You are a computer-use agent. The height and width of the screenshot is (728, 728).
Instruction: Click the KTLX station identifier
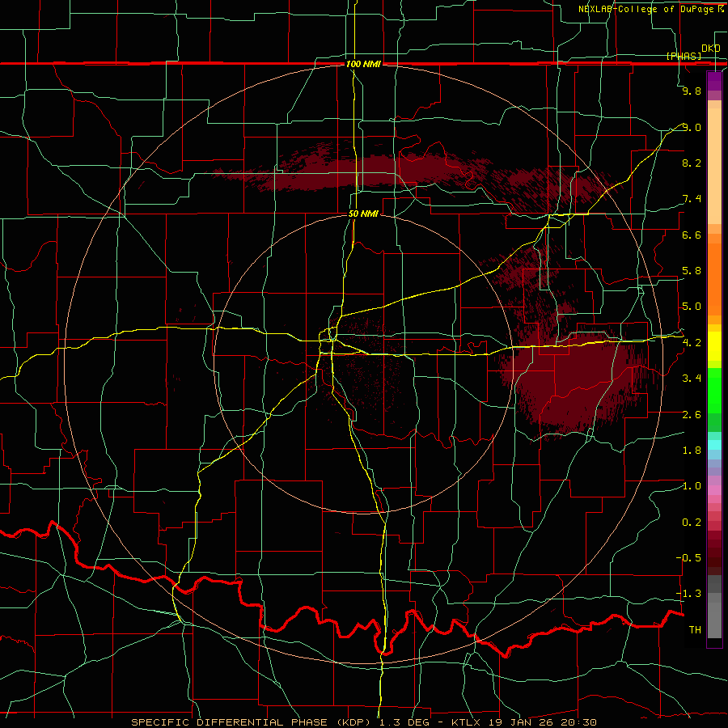pos(467,722)
